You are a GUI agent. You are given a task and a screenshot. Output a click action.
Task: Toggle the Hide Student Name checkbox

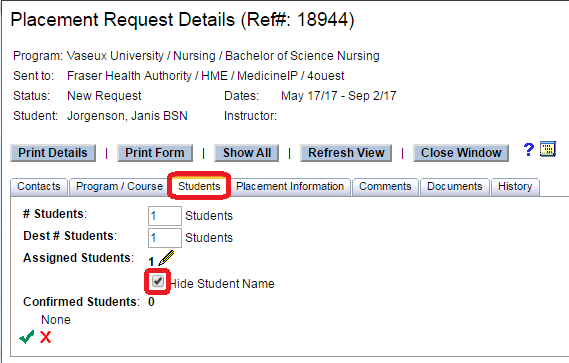(157, 281)
